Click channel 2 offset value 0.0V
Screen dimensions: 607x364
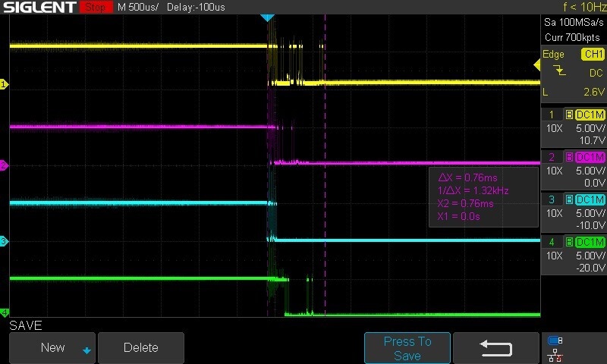pyautogui.click(x=594, y=183)
